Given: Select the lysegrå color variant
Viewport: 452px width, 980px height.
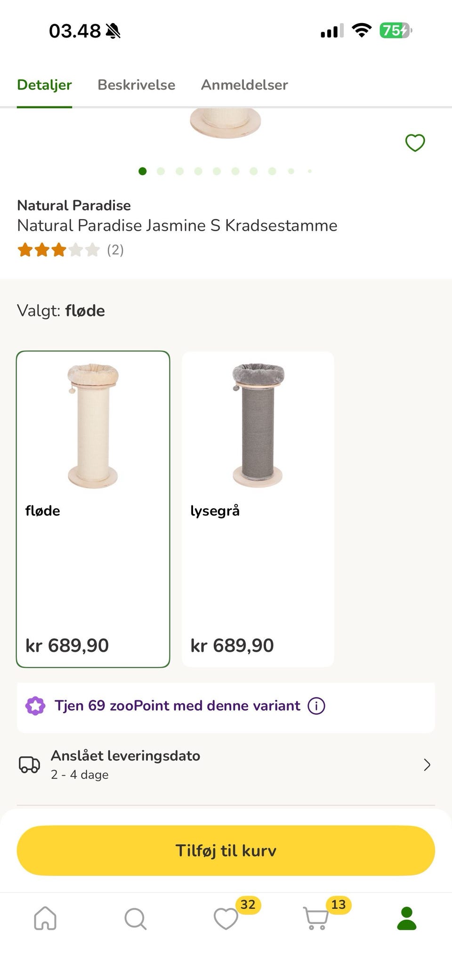Looking at the screenshot, I should (x=258, y=509).
